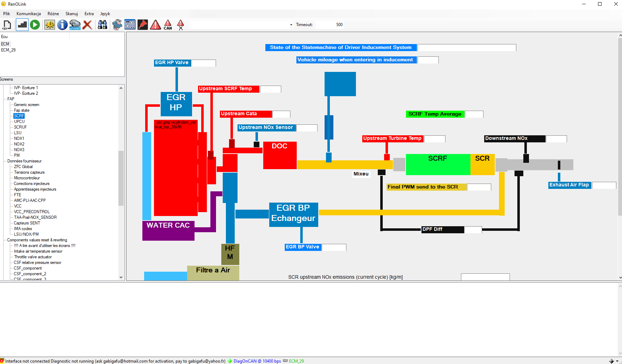This screenshot has width=622, height=364.
Task: Click the Downstream NOx value field
Action: 556,138
